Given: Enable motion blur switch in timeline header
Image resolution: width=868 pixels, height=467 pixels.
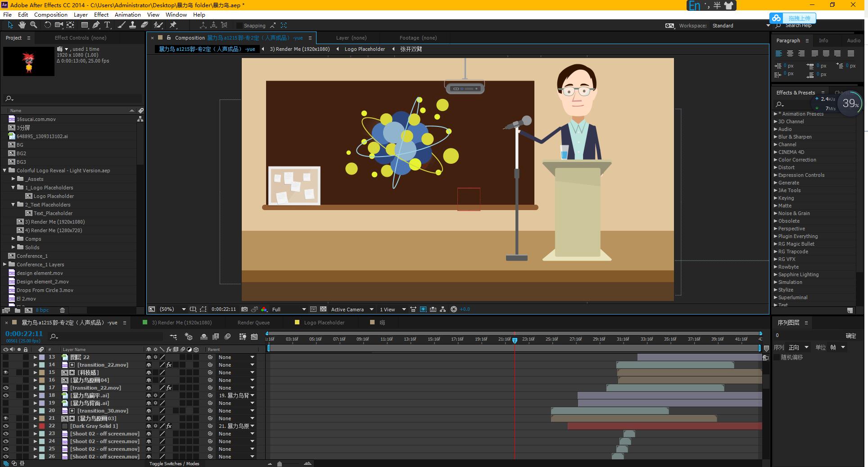Looking at the screenshot, I should click(228, 337).
